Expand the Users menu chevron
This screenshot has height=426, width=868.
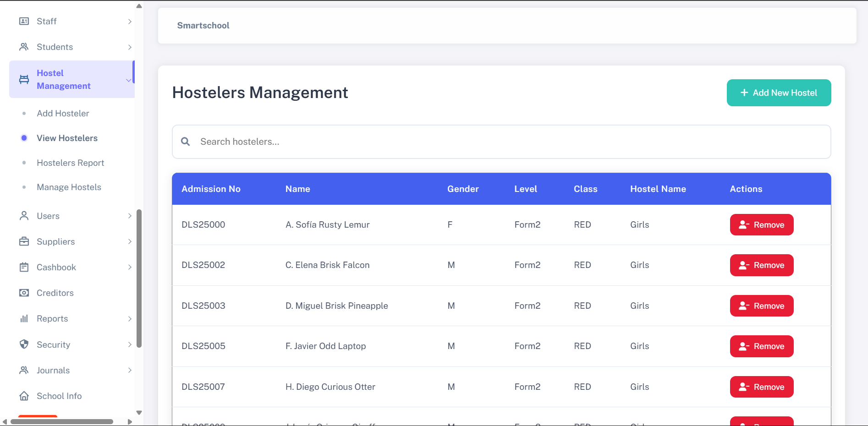130,216
